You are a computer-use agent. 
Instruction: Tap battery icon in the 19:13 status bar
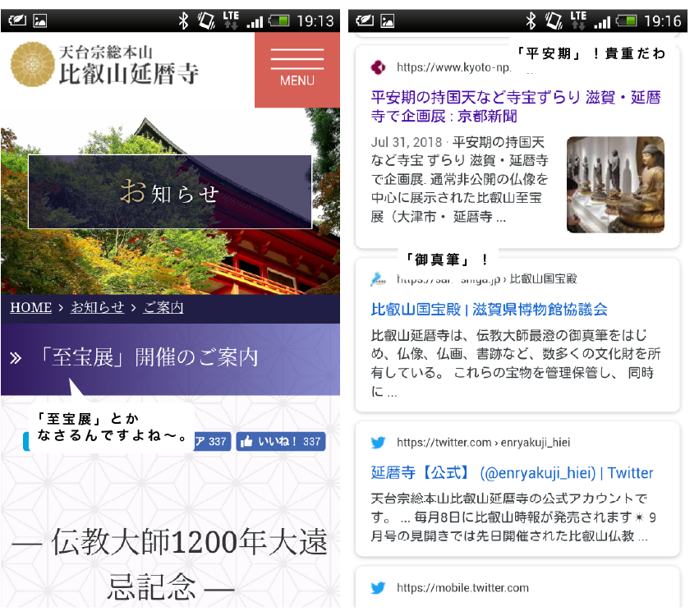click(279, 21)
